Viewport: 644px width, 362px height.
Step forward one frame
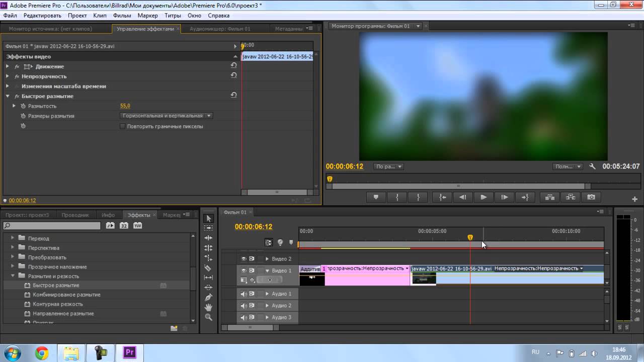click(505, 197)
